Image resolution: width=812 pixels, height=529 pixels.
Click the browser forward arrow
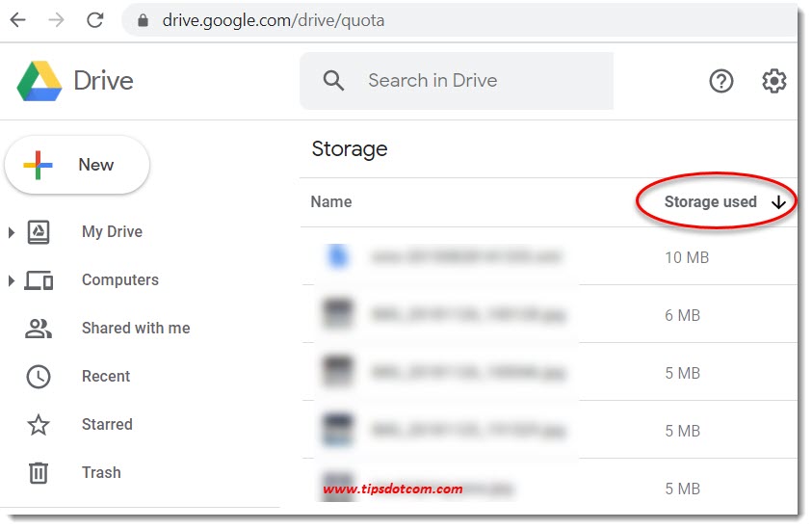tap(57, 20)
